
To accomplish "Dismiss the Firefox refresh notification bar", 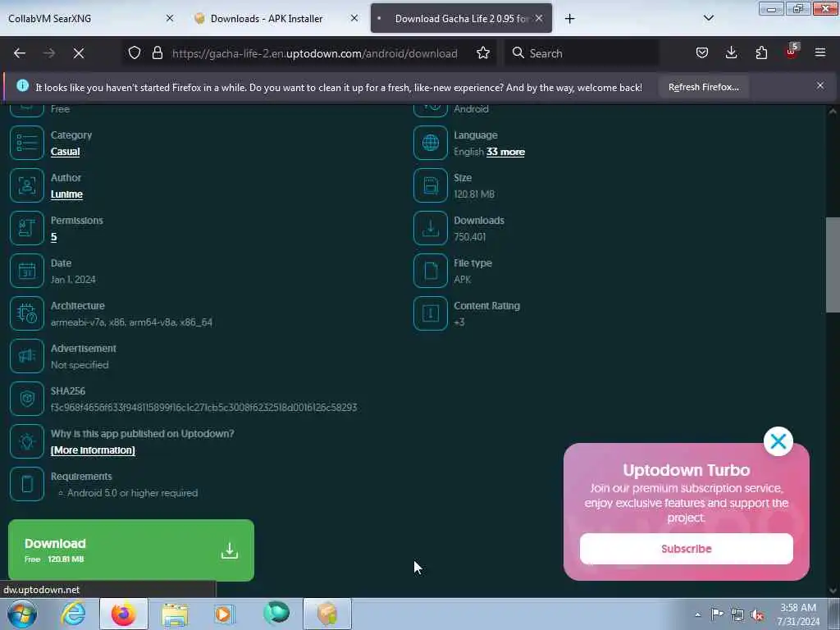I will click(x=820, y=85).
